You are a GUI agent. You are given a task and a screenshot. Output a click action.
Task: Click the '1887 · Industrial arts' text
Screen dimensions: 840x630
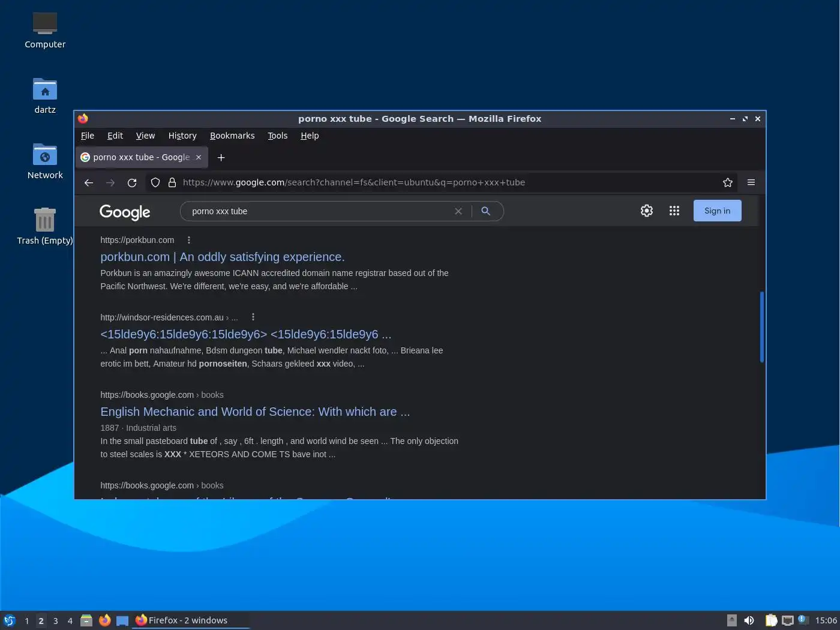pos(139,428)
